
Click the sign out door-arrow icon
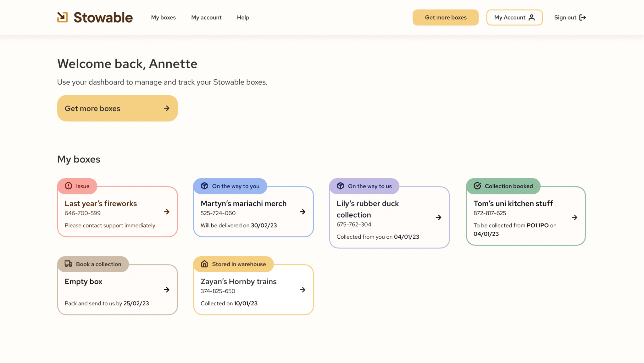[582, 17]
